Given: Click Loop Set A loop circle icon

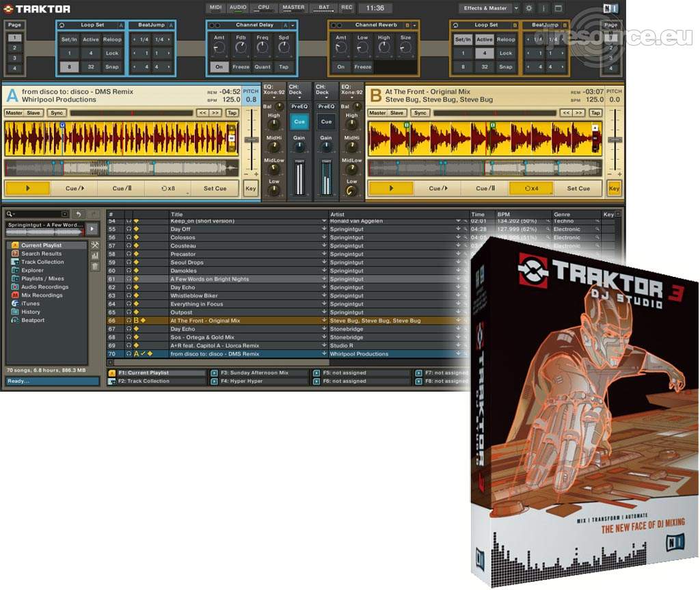Looking at the screenshot, I should tap(62, 25).
